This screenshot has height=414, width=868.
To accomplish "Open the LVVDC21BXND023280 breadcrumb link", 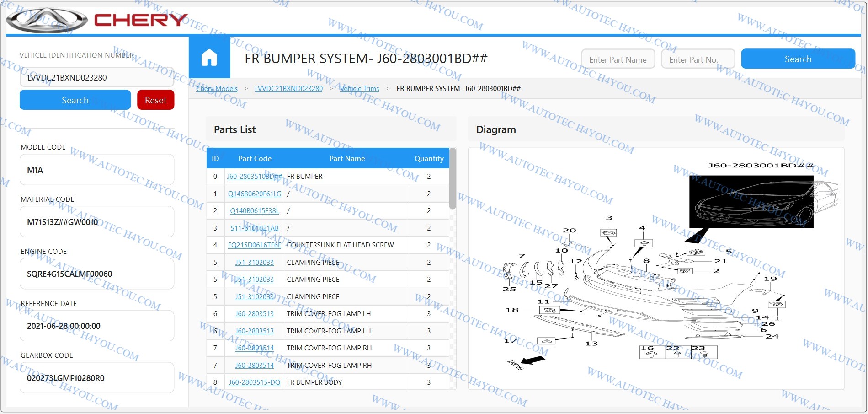I will (288, 89).
